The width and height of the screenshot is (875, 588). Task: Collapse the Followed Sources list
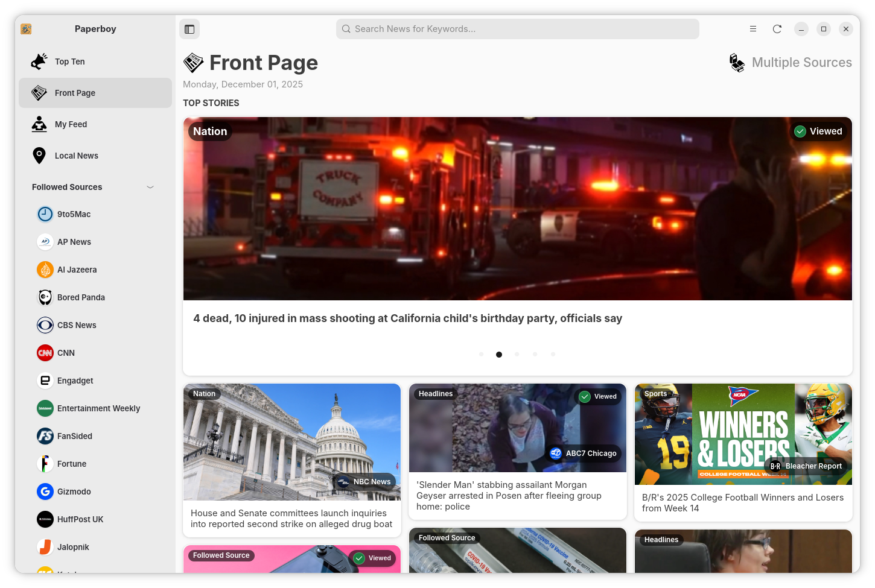(x=150, y=187)
